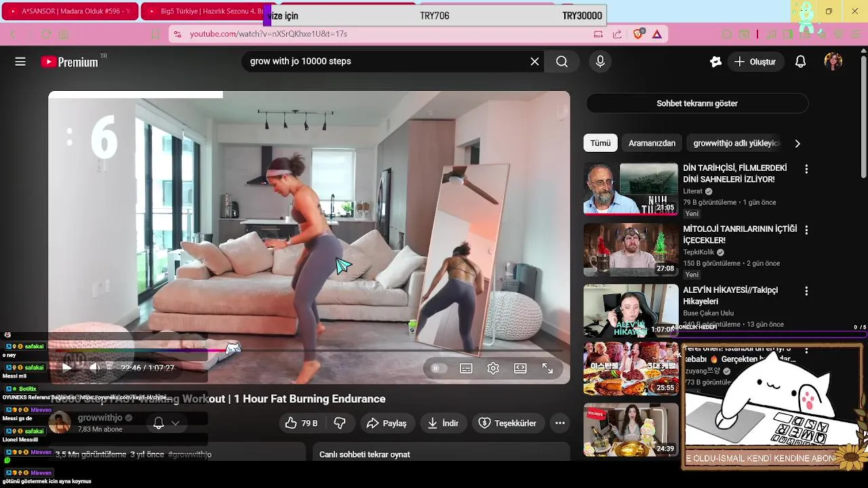The image size is (868, 488).
Task: Switch to the A*SANSOR Madara Olduk tab
Action: [x=69, y=12]
